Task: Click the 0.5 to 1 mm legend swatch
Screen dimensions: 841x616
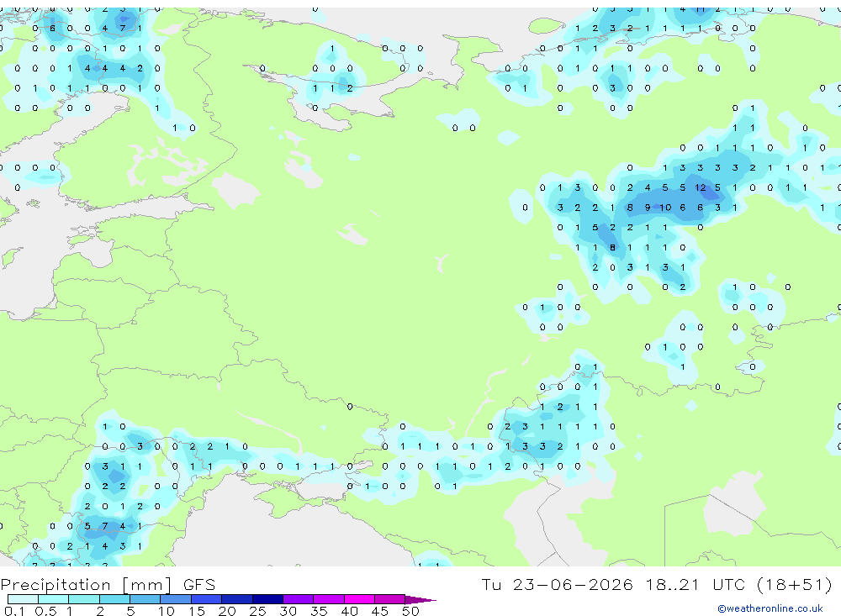Action: (x=53, y=599)
